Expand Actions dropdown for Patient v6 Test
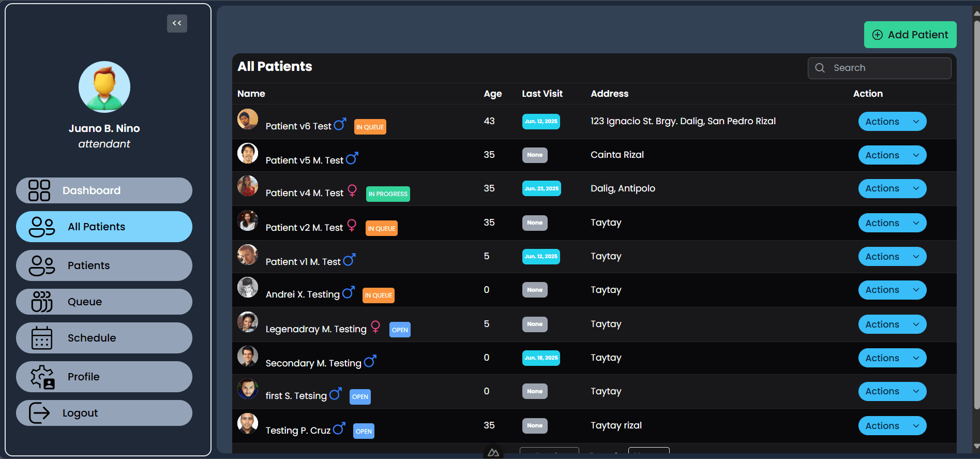The height and width of the screenshot is (459, 980). click(892, 122)
